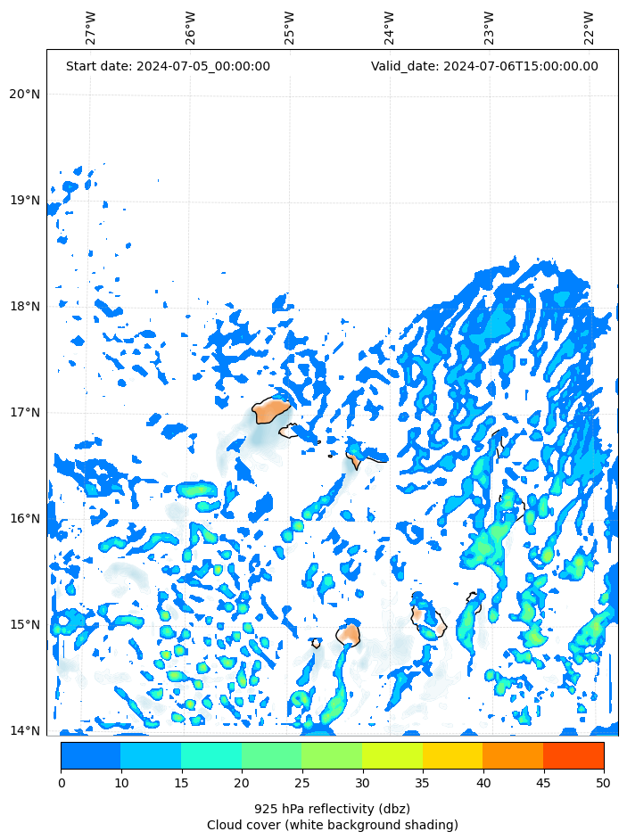Click the colorbar tick label 40
Image resolution: width=627 pixels, height=840 pixels.
coord(483,783)
